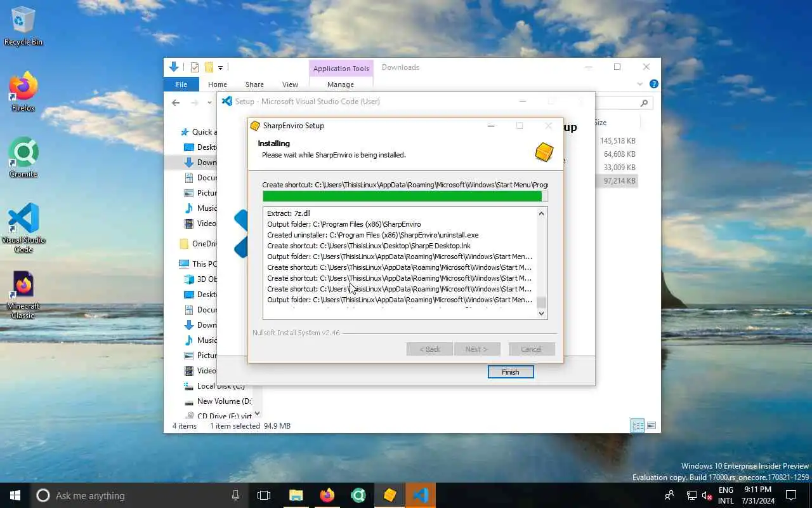Select This PC in navigation pane
Image resolution: width=812 pixels, height=508 pixels.
click(x=198, y=264)
